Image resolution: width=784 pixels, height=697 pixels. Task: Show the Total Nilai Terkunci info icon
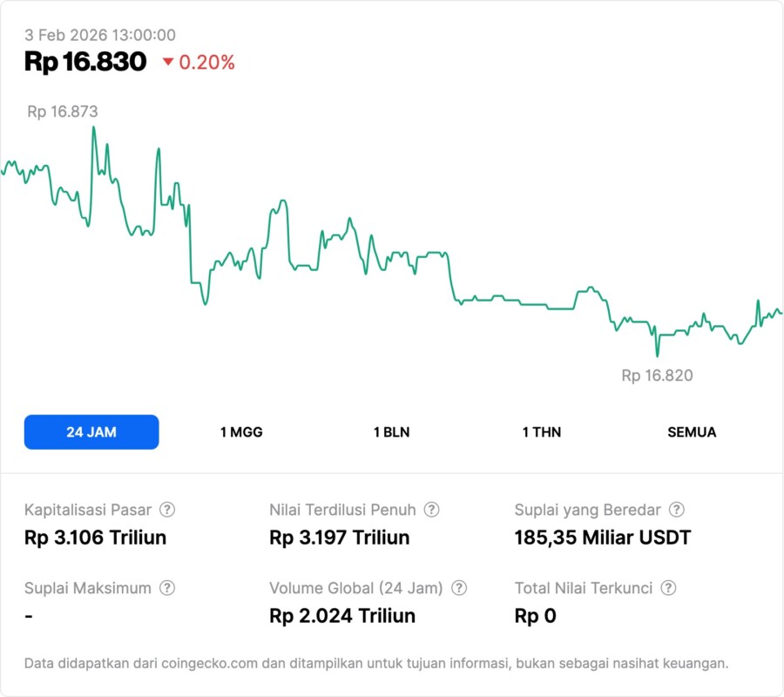(668, 588)
